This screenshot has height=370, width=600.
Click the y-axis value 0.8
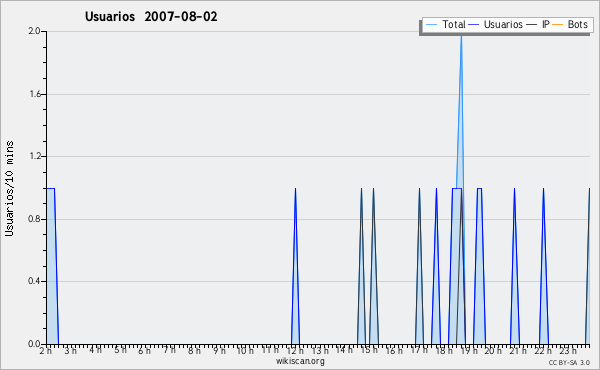(x=34, y=219)
